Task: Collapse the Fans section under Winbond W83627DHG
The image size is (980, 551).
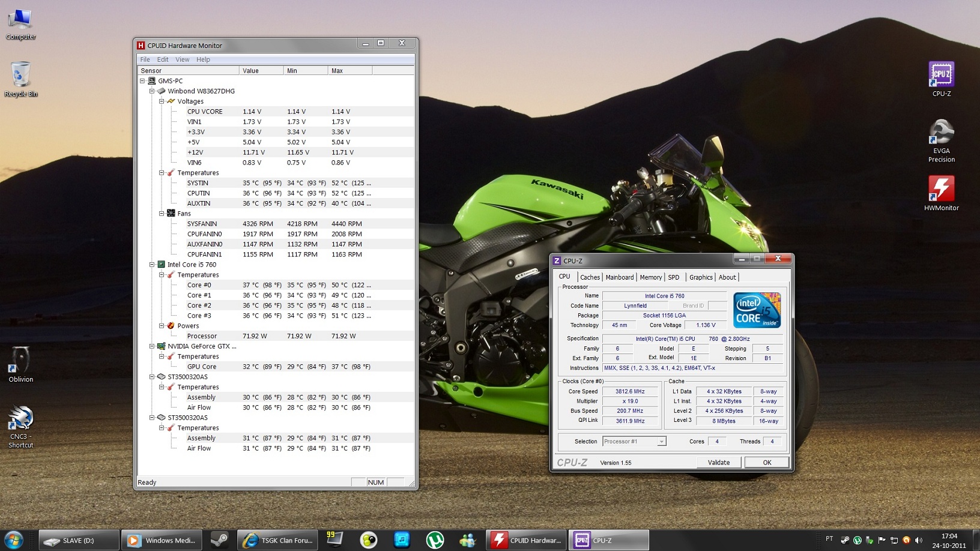Action: [x=161, y=213]
